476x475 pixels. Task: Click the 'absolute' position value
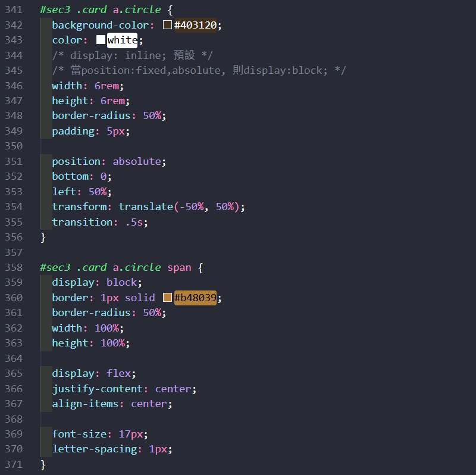tap(137, 161)
